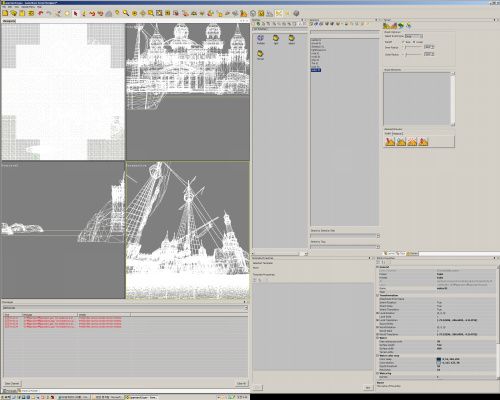The height and width of the screenshot is (400, 500).
Task: Click the grey Redo arrow icon
Action: pyautogui.click(x=49, y=13)
